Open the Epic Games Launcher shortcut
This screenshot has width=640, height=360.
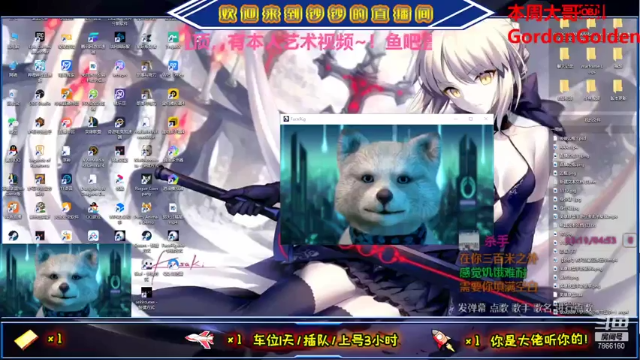[x=40, y=38]
